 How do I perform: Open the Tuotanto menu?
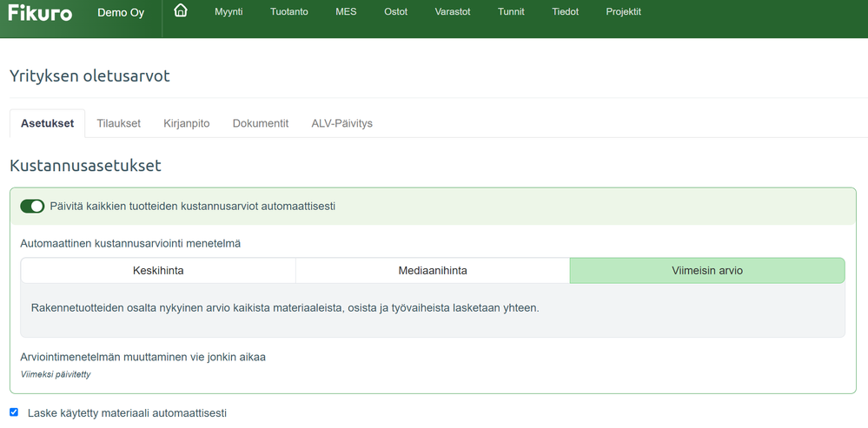[289, 11]
